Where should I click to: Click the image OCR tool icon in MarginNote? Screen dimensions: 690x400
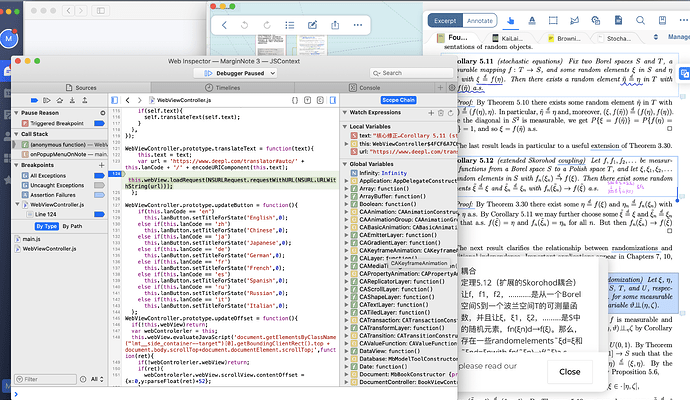point(596,20)
